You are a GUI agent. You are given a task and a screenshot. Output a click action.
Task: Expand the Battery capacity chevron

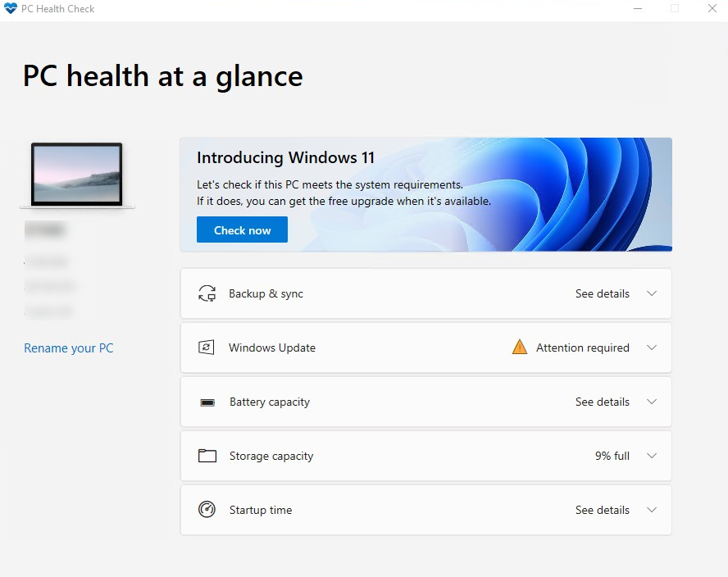coord(652,402)
